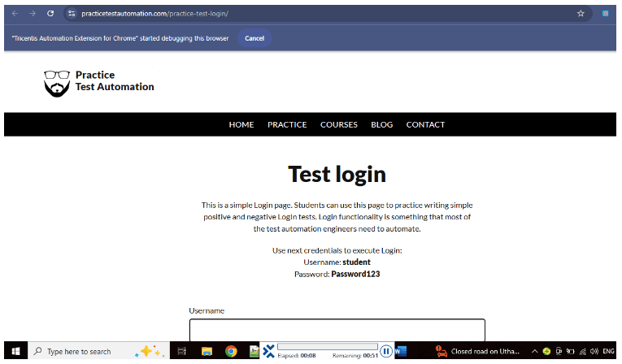Open Google Chrome from the taskbar
Viewport: 622px width, 364px height.
231,352
